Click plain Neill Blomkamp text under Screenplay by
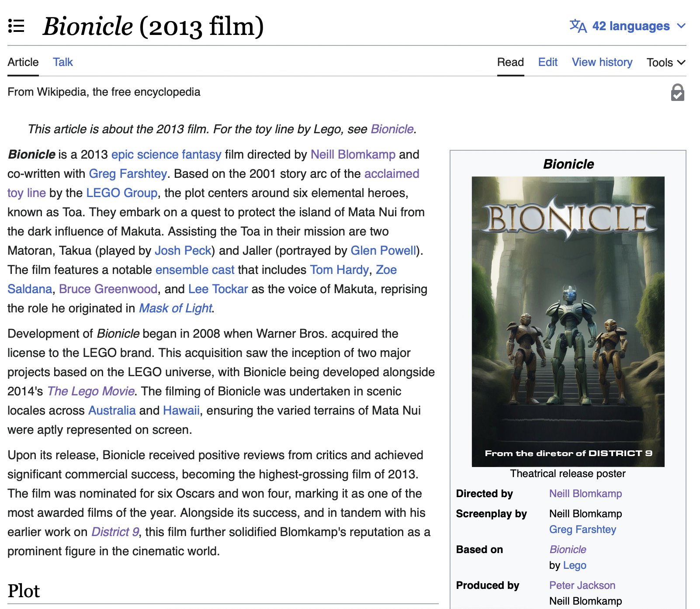This screenshot has width=700, height=609. click(586, 514)
